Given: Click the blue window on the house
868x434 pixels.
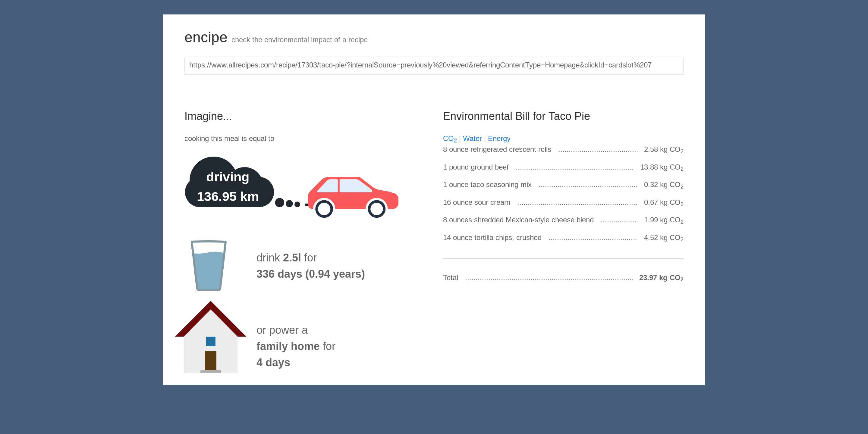Looking at the screenshot, I should [211, 342].
